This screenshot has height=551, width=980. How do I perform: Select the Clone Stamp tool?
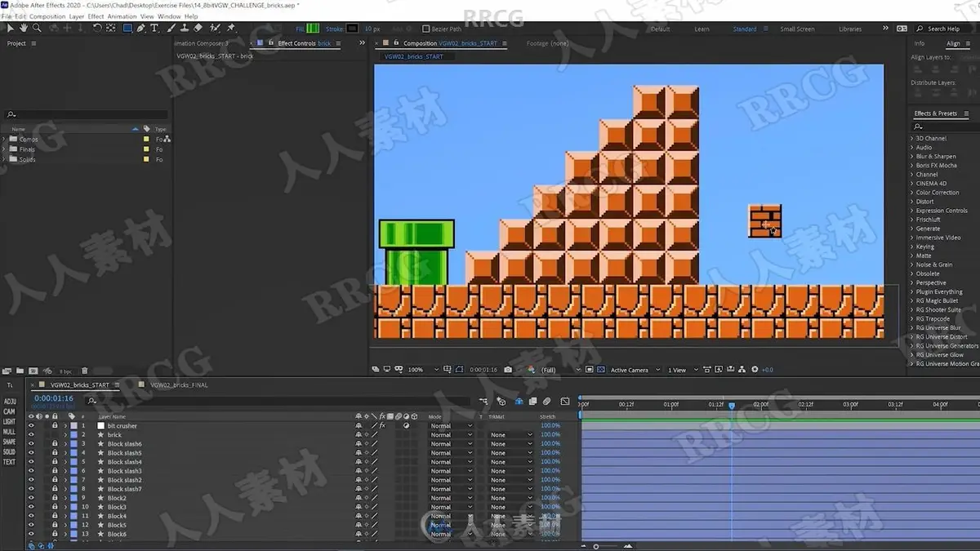[x=185, y=28]
